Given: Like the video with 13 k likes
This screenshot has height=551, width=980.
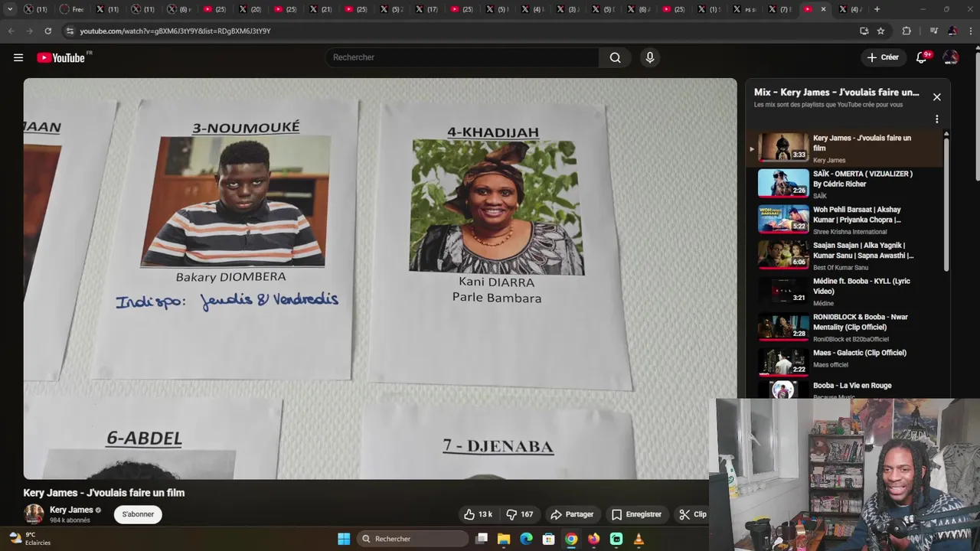Looking at the screenshot, I should click(478, 514).
